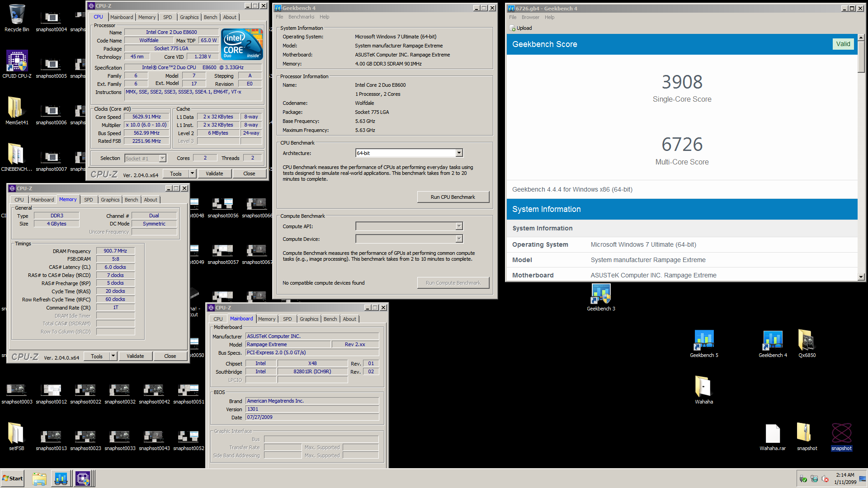Open the Recycle Bin desktop icon
This screenshot has width=868, height=488.
[17, 18]
